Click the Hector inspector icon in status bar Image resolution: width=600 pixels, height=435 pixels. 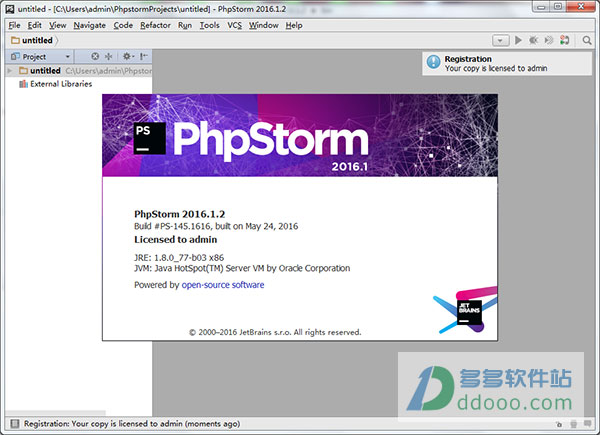click(574, 424)
